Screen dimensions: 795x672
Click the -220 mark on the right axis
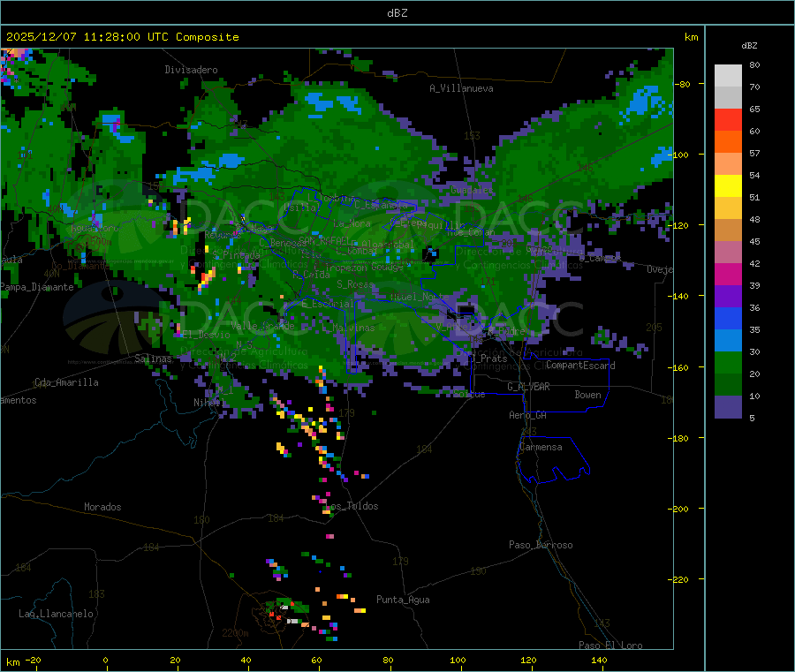point(679,580)
